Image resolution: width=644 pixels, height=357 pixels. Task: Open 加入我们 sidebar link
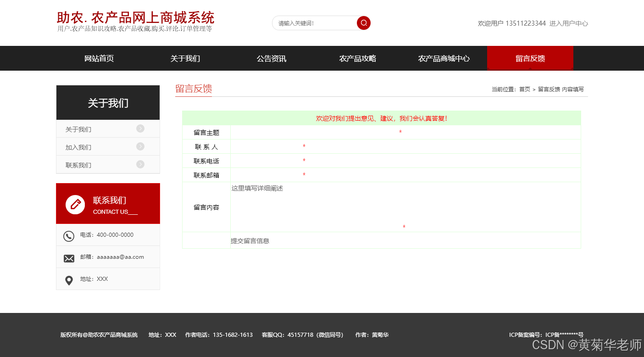78,147
